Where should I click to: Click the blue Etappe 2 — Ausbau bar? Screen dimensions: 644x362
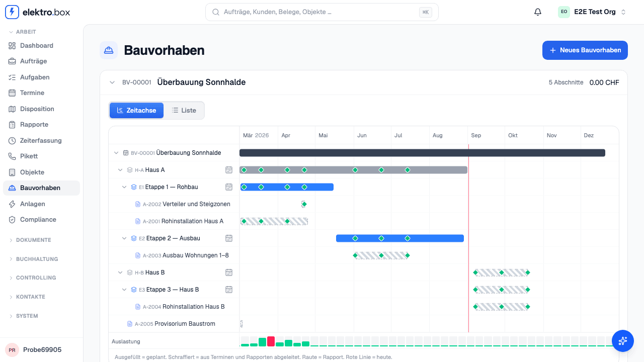[400, 238]
